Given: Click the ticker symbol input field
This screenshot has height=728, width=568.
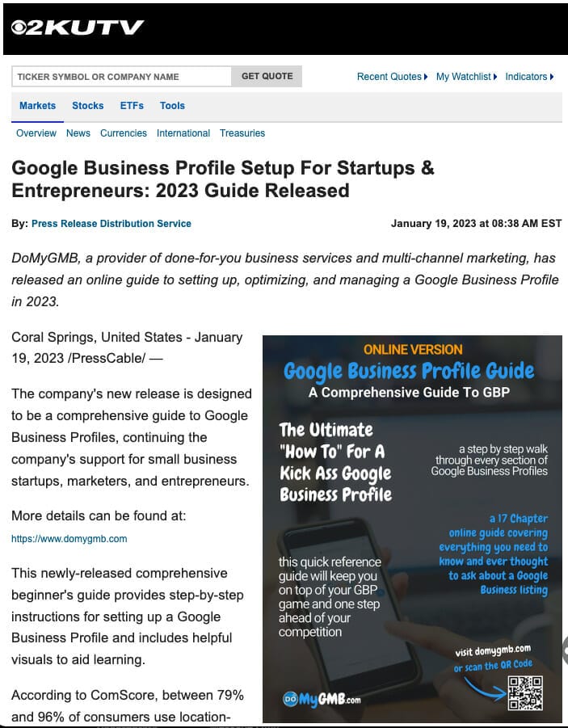Looking at the screenshot, I should (x=121, y=77).
